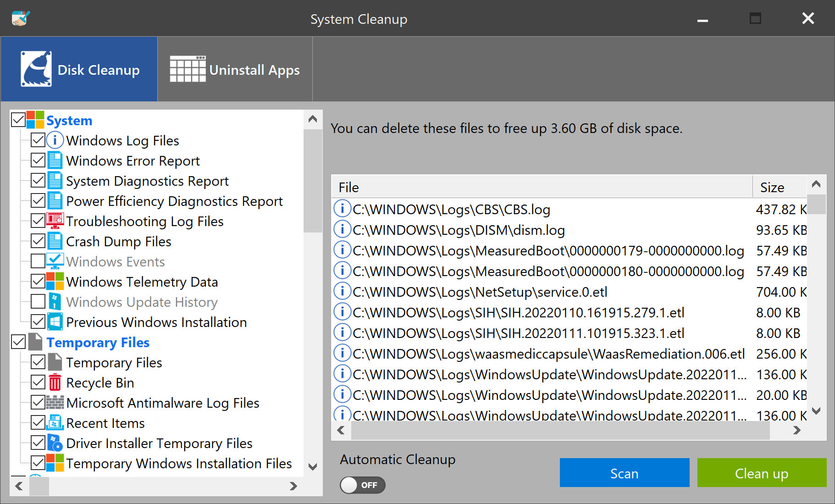Uncheck the Windows Error Report checkbox

pos(38,161)
